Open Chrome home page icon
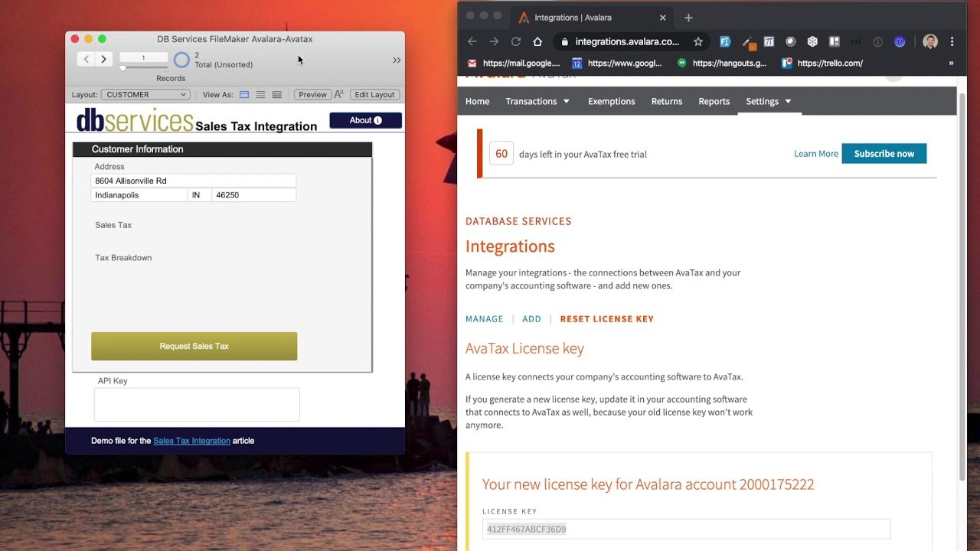 point(537,42)
